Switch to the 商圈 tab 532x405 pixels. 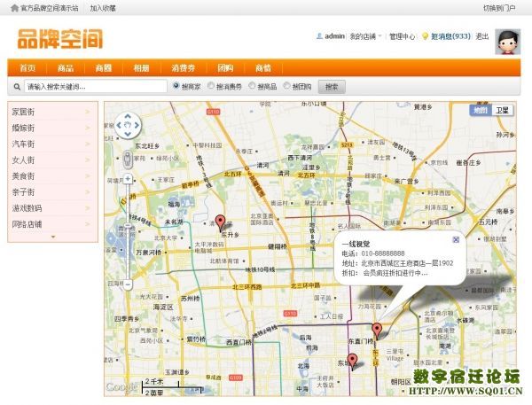pos(104,68)
